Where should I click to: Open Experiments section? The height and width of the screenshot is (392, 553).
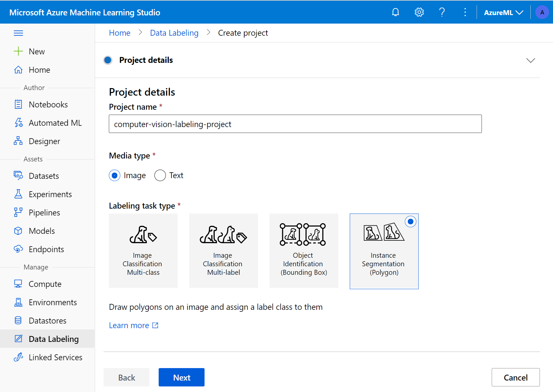pos(50,194)
